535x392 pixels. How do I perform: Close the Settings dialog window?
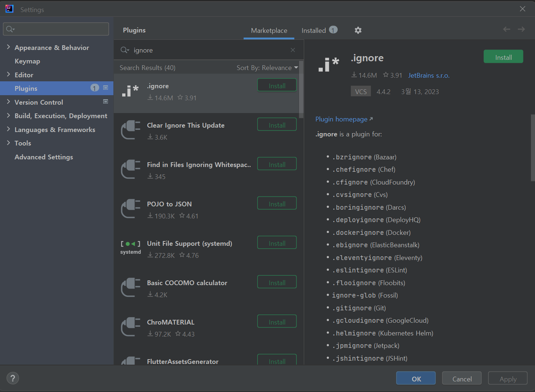coord(523,9)
